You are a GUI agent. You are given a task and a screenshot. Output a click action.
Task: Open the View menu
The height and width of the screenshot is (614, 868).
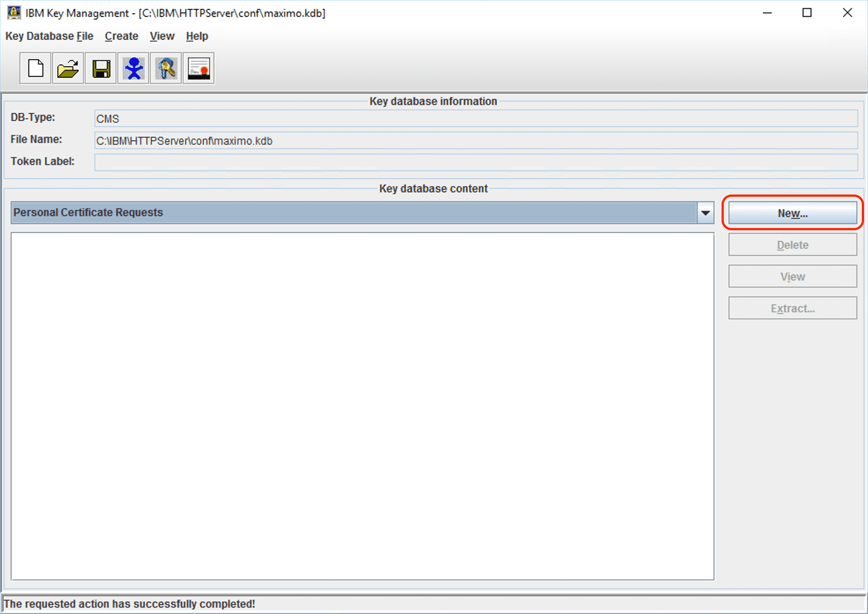[x=162, y=36]
